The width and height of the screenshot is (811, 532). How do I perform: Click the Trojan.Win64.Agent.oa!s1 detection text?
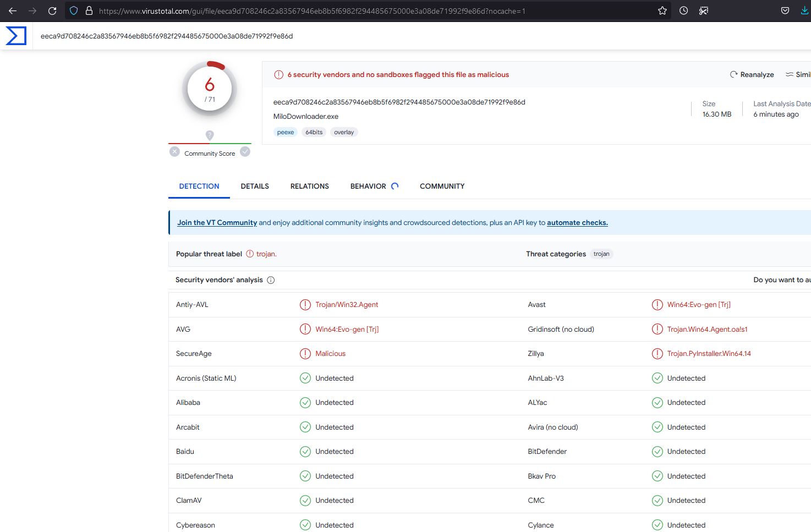pyautogui.click(x=708, y=329)
